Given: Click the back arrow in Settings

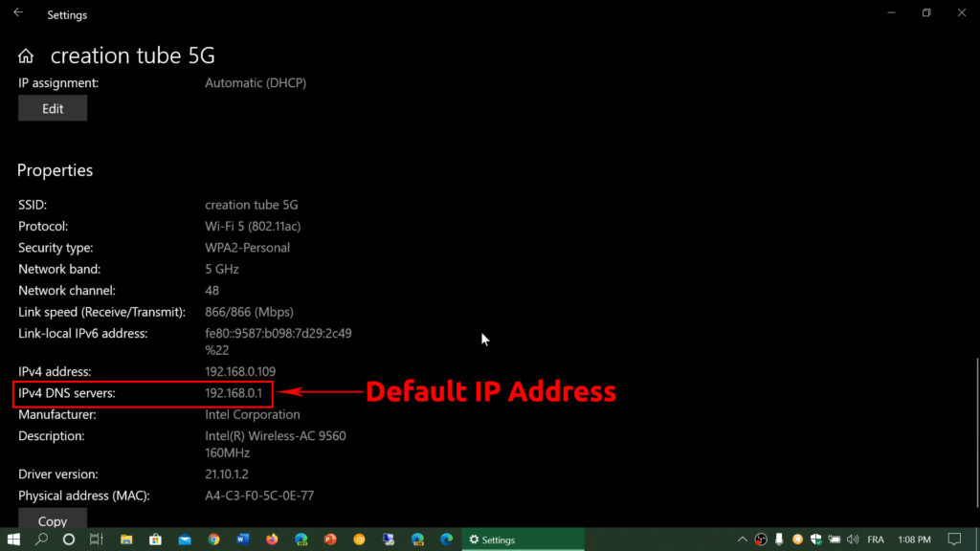Looking at the screenshot, I should point(19,13).
